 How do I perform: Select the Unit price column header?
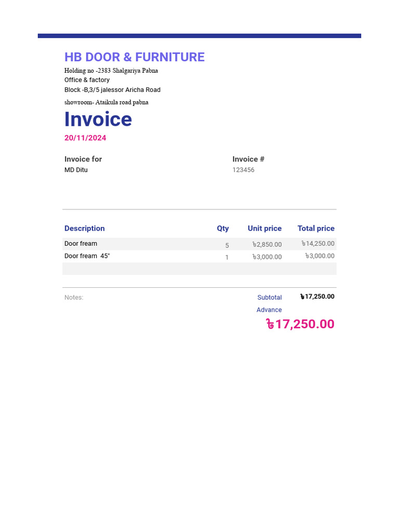[x=264, y=229]
